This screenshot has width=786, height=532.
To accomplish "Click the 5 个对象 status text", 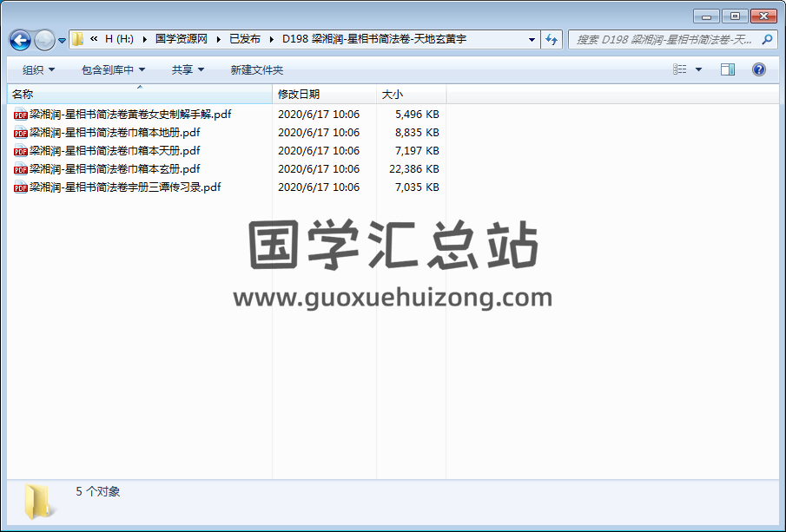I will point(98,491).
